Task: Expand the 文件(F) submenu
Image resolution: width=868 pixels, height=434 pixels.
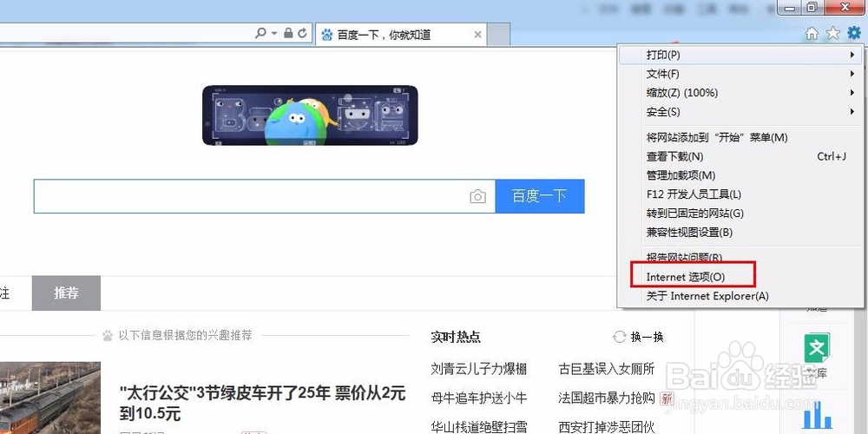Action: 740,74
